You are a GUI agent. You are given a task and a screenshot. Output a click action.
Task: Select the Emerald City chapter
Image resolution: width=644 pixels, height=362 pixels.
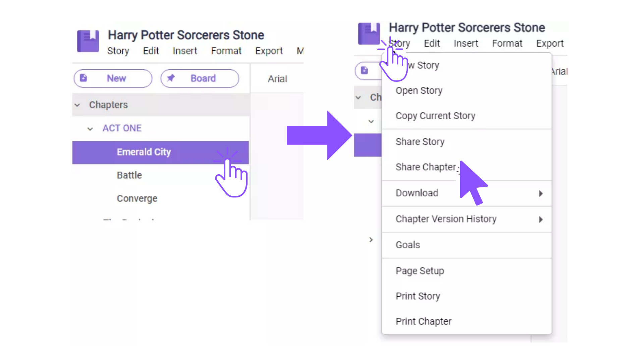click(160, 153)
